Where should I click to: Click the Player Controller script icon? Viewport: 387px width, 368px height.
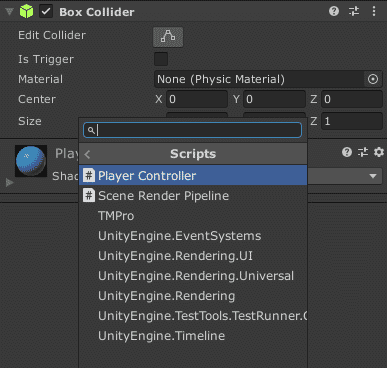pyautogui.click(x=89, y=175)
